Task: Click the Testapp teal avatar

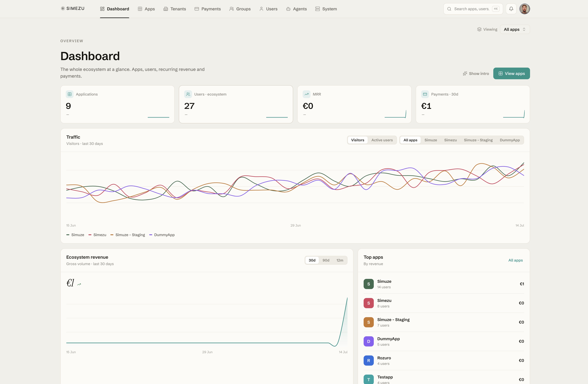Action: tap(369, 380)
